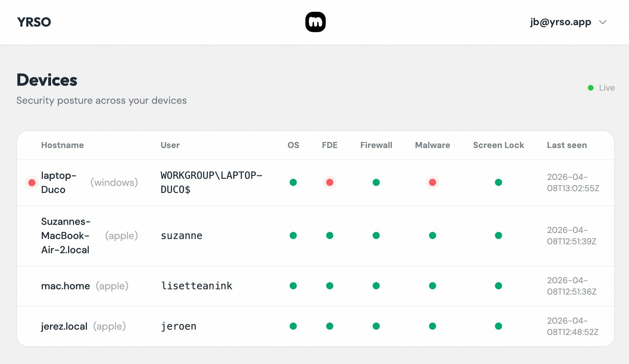Click last seen 2026-04-08T12:51:39Z

click(572, 236)
